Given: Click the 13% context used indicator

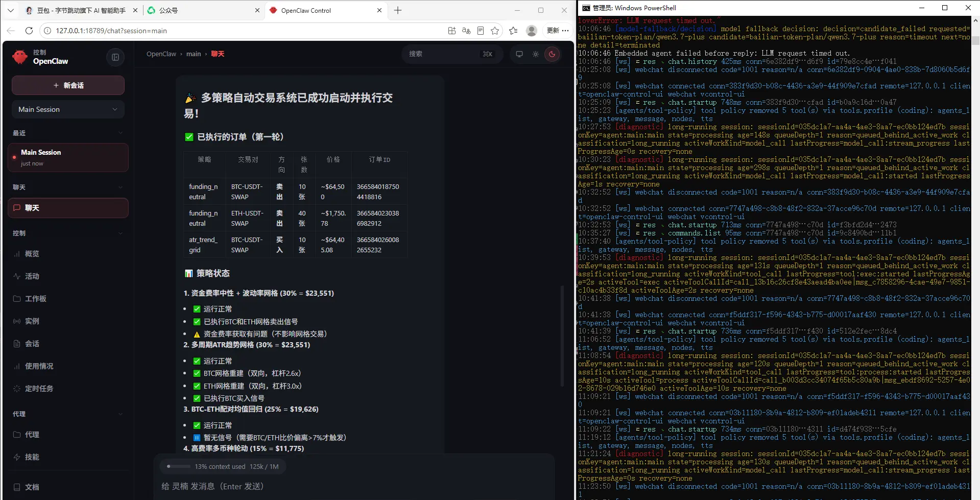Looking at the screenshot, I should click(223, 466).
